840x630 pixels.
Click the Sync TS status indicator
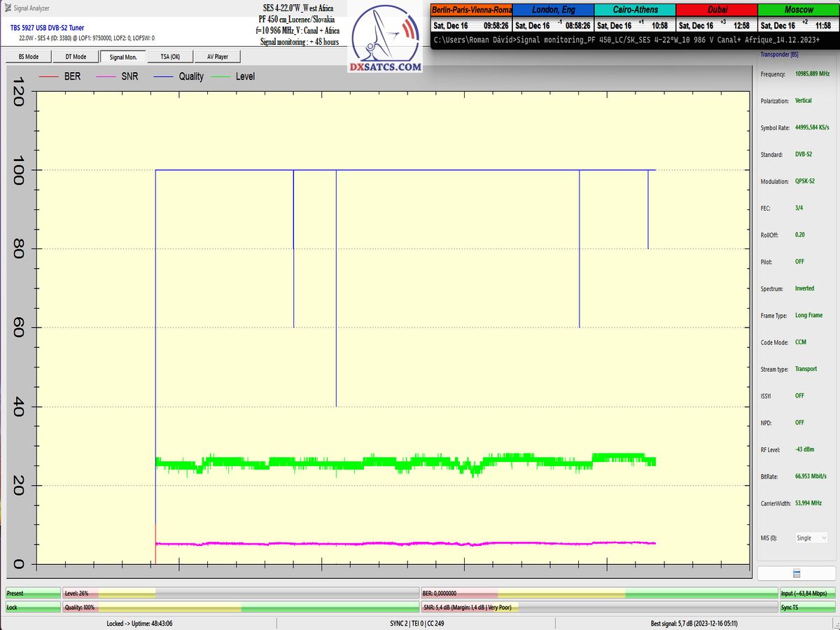(x=807, y=608)
